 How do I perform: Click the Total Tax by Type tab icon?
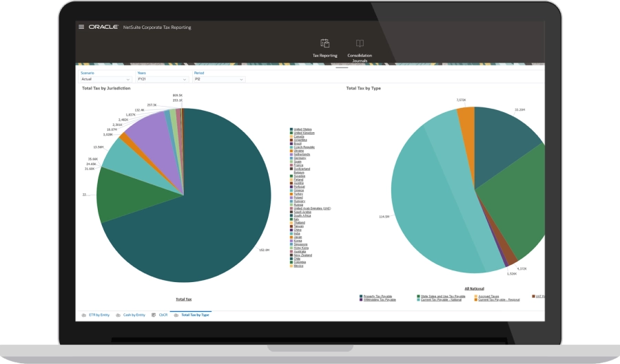tap(176, 314)
